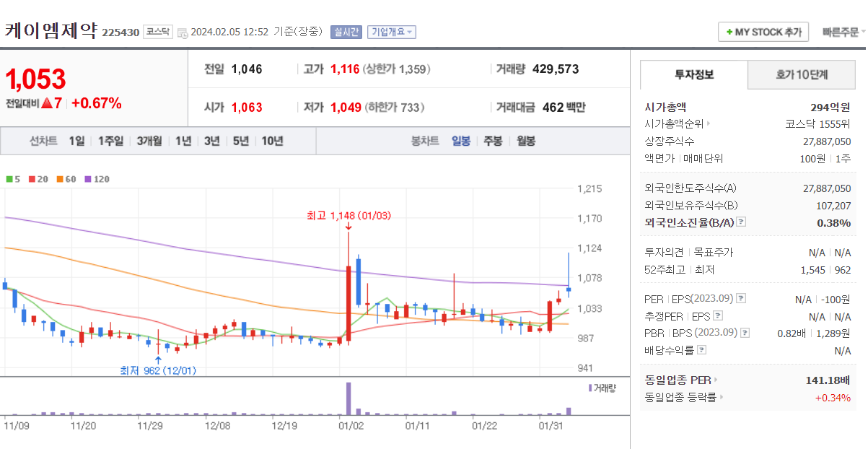This screenshot has height=449, width=868.
Task: Expand the 시가총액순위 arrow link
Action: pos(708,124)
